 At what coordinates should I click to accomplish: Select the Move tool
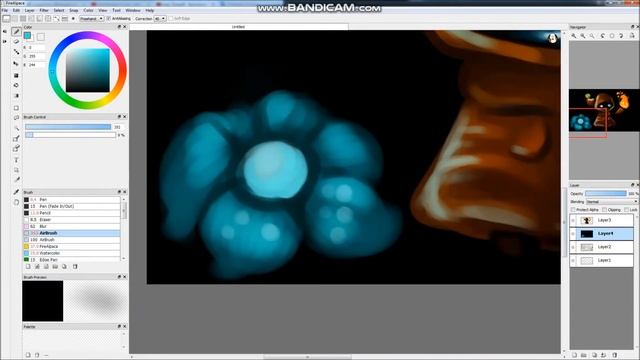coord(16,64)
